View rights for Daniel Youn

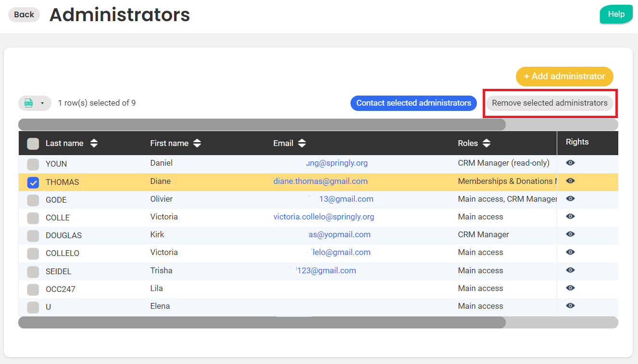570,163
